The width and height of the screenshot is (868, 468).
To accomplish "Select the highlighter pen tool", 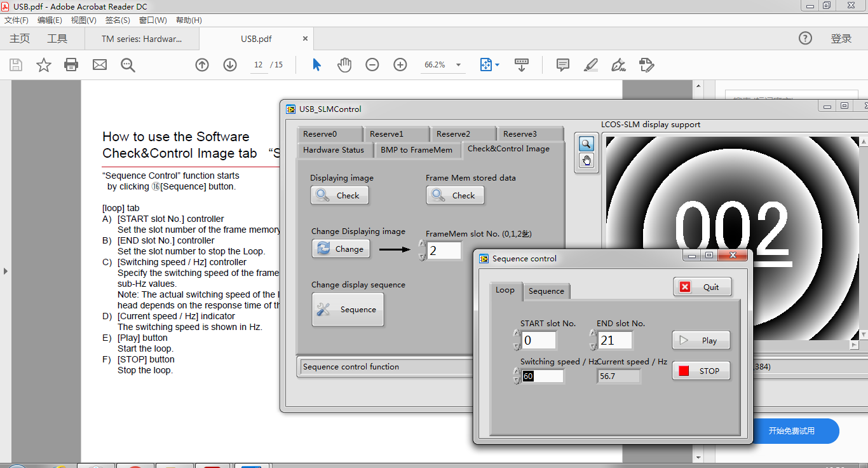I will (x=591, y=65).
